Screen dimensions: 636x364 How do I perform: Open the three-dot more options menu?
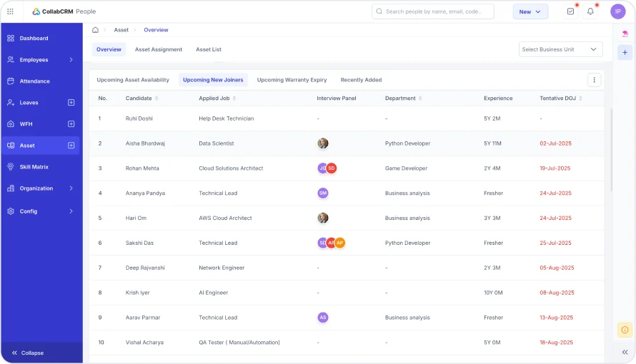[x=594, y=80]
